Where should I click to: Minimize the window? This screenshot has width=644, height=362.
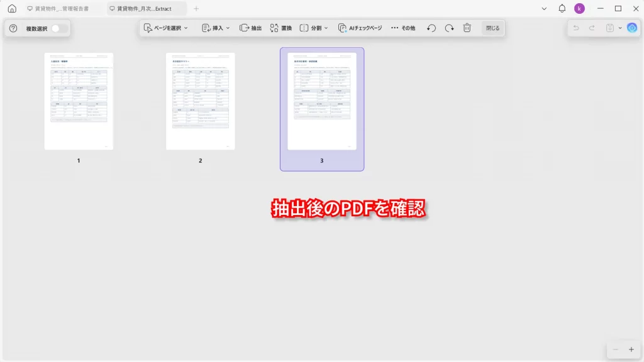coord(601,8)
